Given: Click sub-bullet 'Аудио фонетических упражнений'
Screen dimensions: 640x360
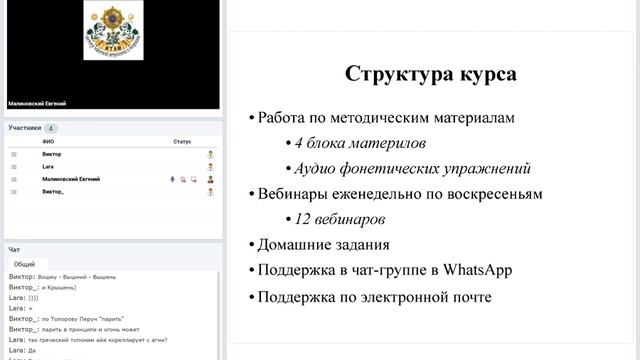Looking at the screenshot, I should point(413,169).
